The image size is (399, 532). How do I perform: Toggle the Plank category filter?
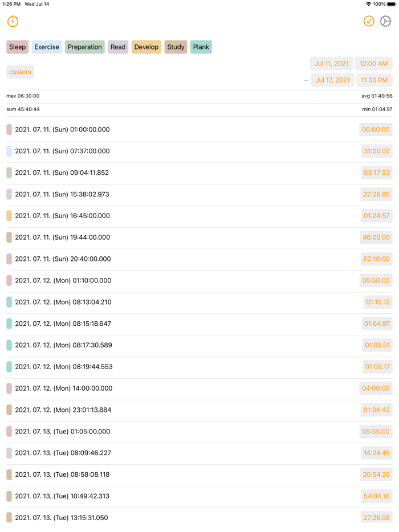201,47
